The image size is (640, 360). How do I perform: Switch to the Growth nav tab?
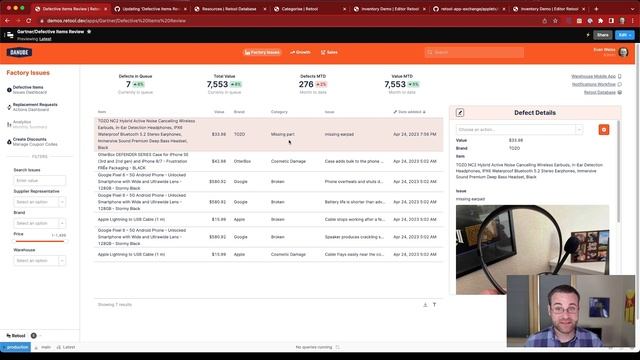click(300, 52)
